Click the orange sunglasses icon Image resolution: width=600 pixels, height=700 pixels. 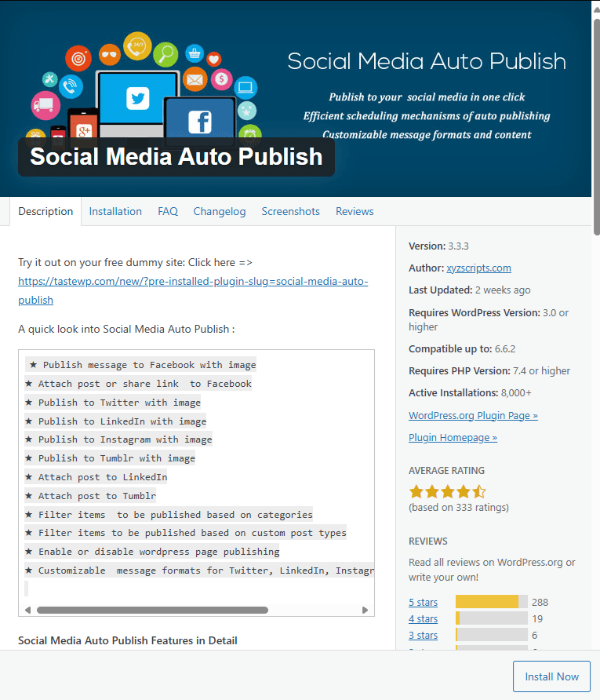[109, 54]
